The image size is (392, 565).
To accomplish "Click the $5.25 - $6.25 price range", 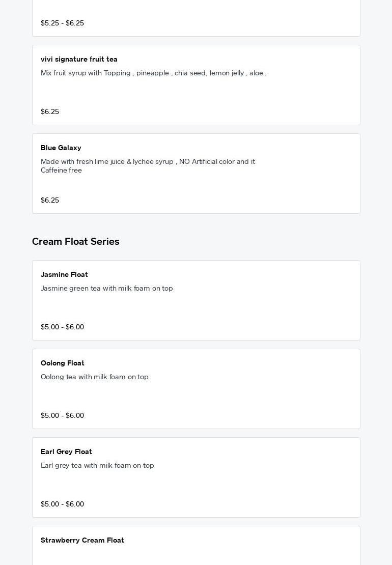I will tap(62, 23).
